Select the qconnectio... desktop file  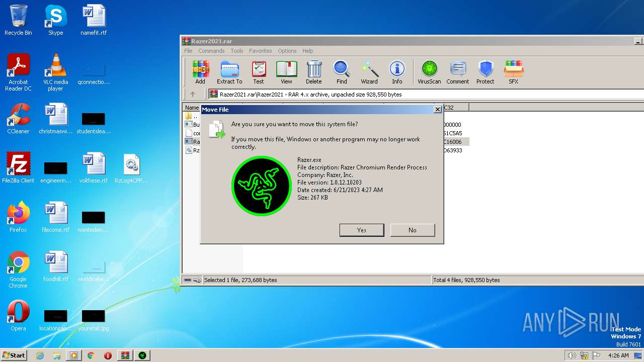(94, 73)
